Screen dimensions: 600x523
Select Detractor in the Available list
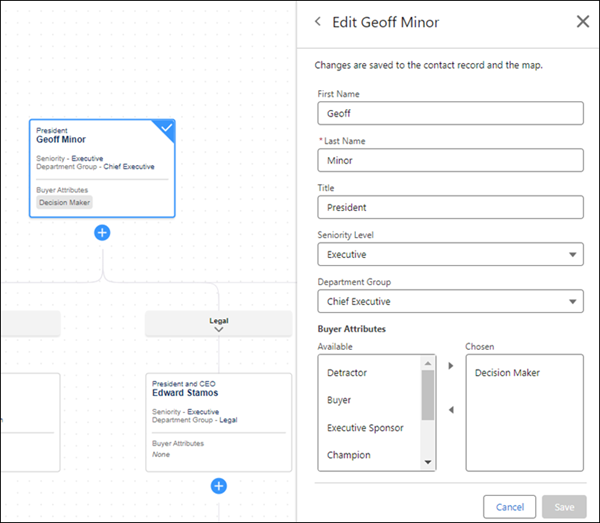pos(347,373)
